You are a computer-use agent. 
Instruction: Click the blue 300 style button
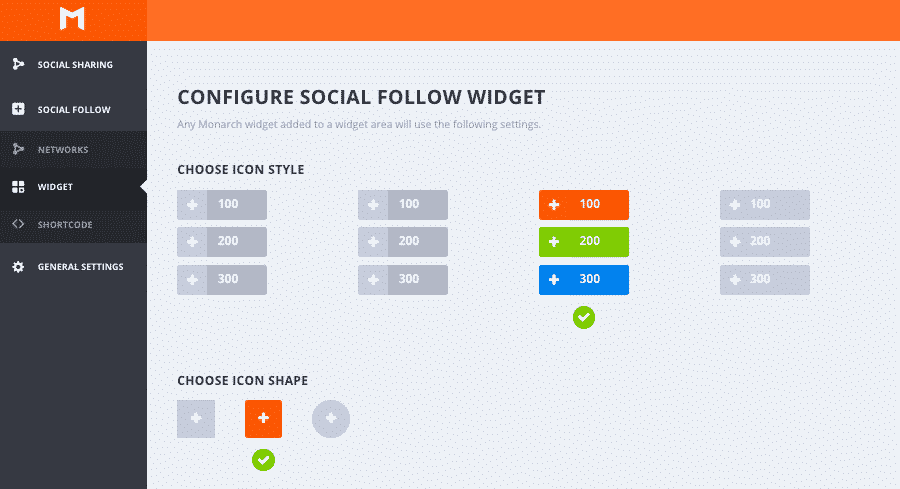[584, 280]
